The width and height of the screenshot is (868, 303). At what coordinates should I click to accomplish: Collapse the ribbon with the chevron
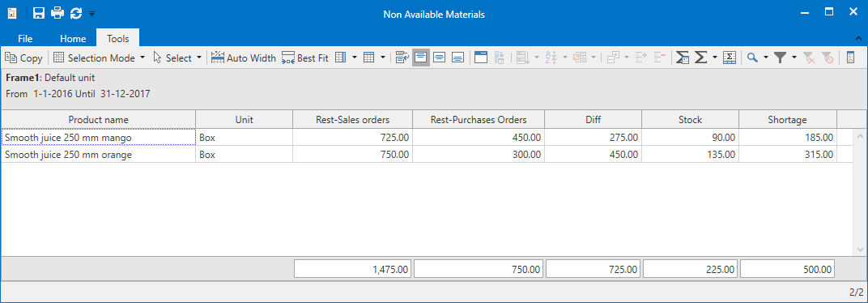[858, 39]
